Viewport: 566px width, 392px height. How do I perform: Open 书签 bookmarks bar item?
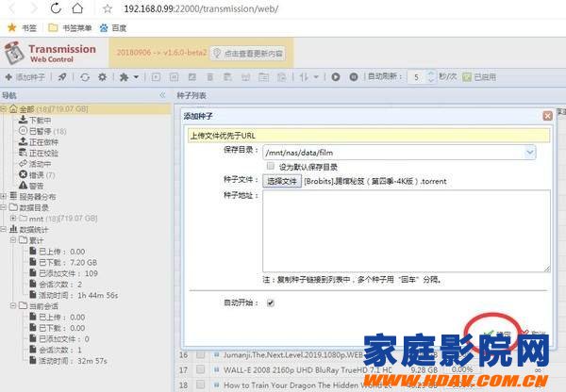(23, 27)
